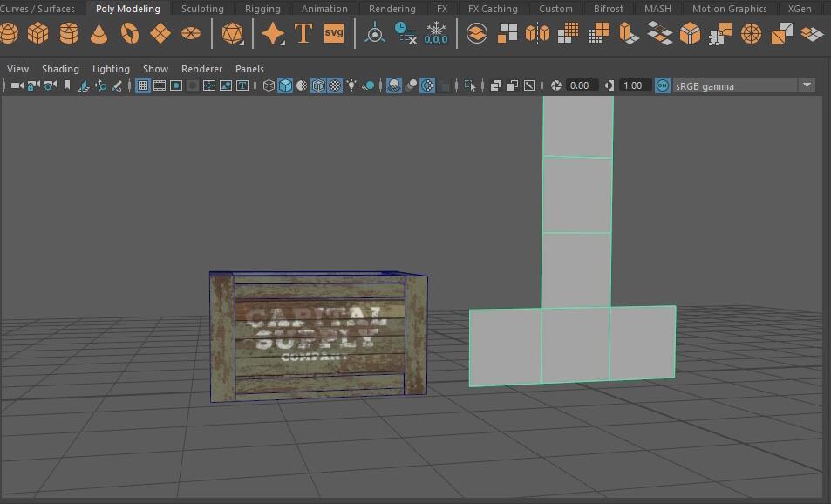Toggle Use All Lights bulb icon

pos(351,85)
